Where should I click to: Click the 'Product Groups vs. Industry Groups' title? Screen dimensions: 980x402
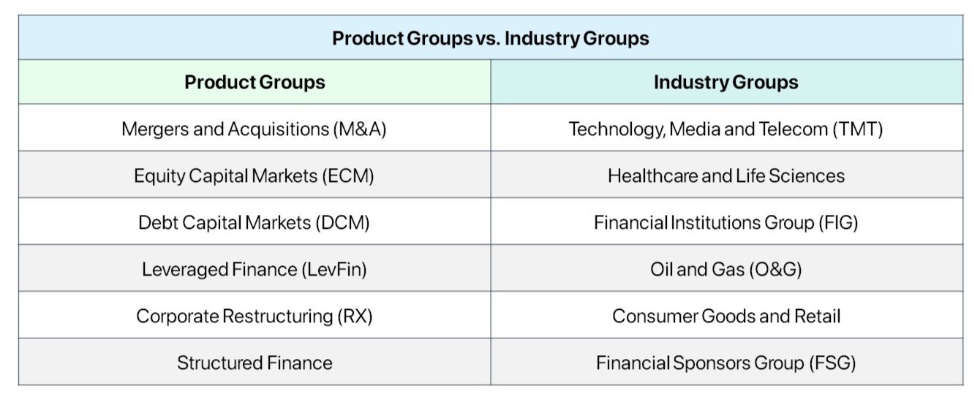[490, 38]
